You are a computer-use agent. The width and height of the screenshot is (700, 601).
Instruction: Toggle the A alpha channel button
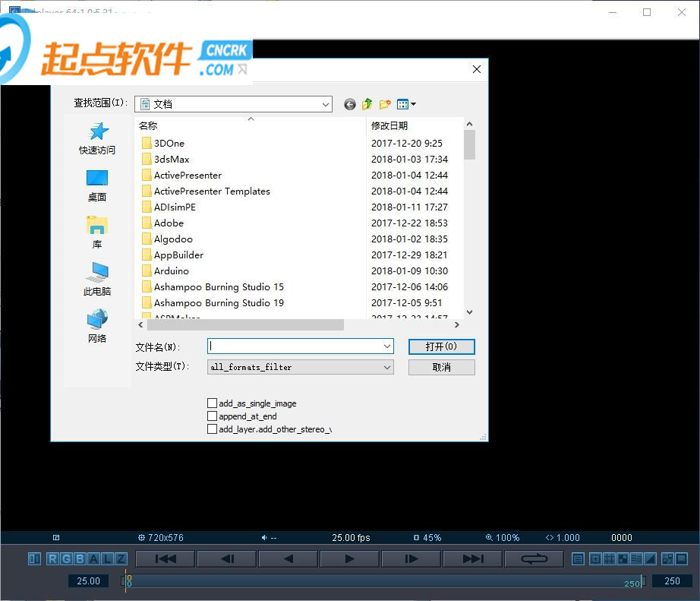pyautogui.click(x=94, y=558)
